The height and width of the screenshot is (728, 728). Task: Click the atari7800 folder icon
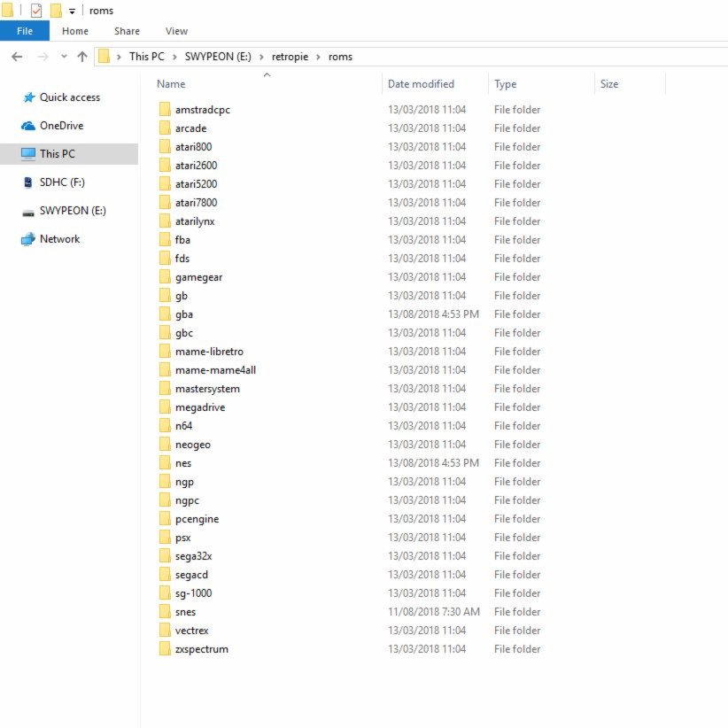165,203
